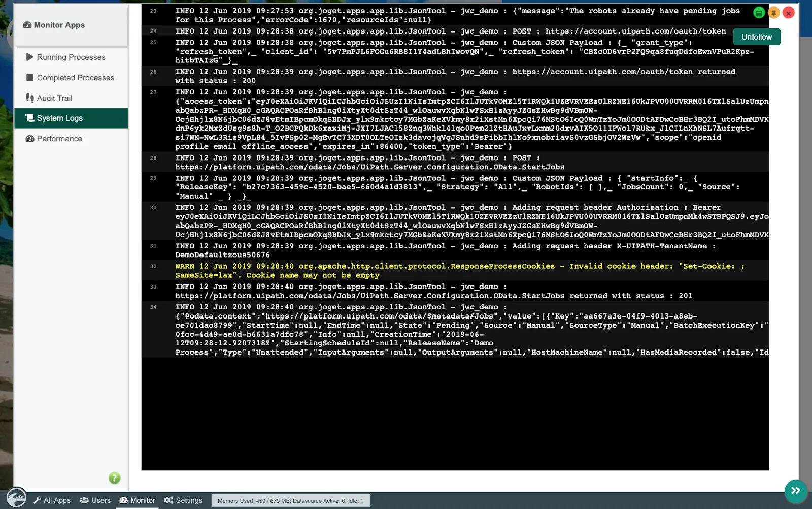Viewport: 812px width, 509px height.
Task: Open Completed Processes in the sidebar
Action: (71, 78)
